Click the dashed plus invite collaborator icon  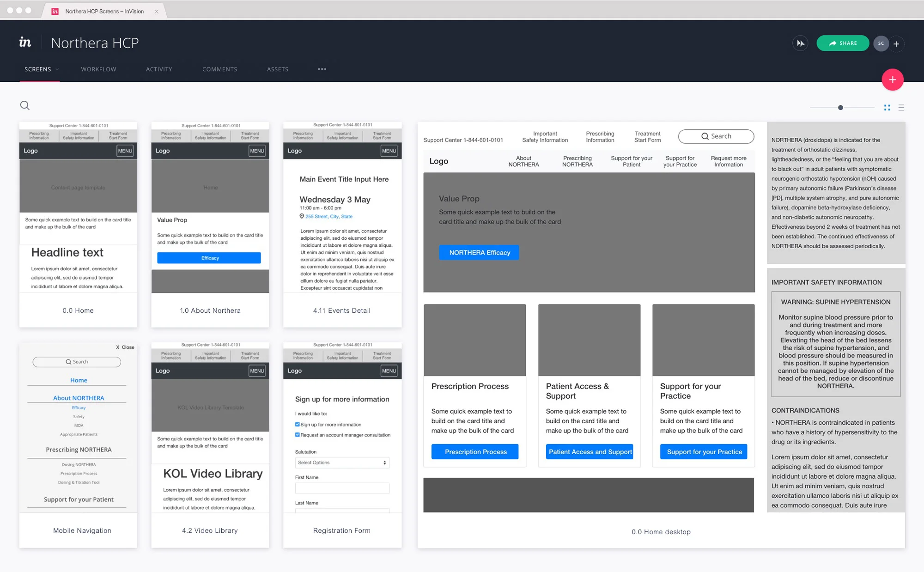click(x=896, y=44)
